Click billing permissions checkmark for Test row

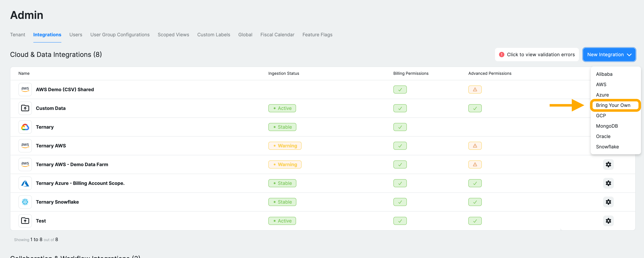(x=400, y=221)
